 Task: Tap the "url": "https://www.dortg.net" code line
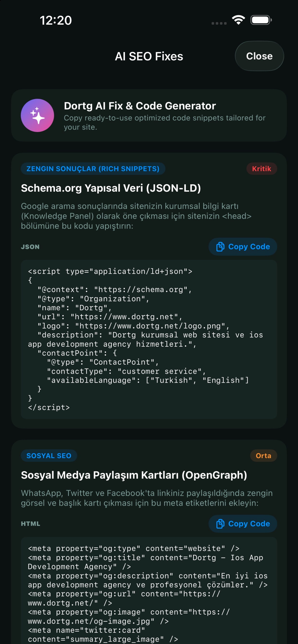[x=110, y=317]
